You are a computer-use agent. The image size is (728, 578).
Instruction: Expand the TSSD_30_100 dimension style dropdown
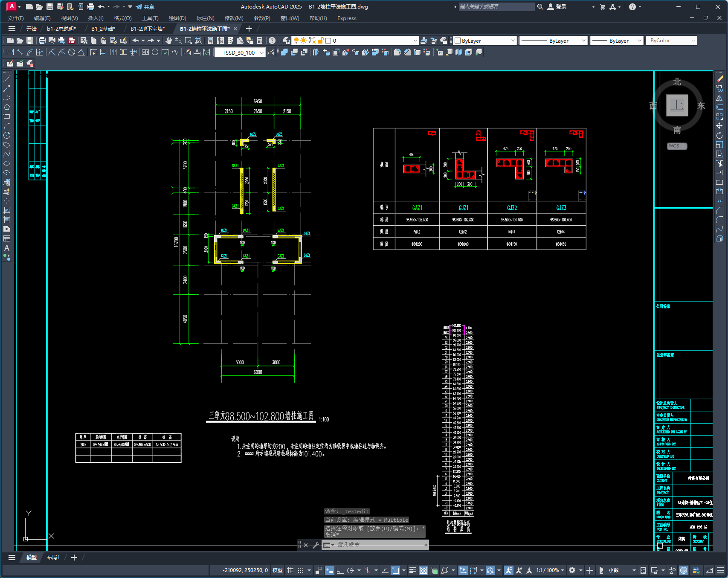coord(261,52)
